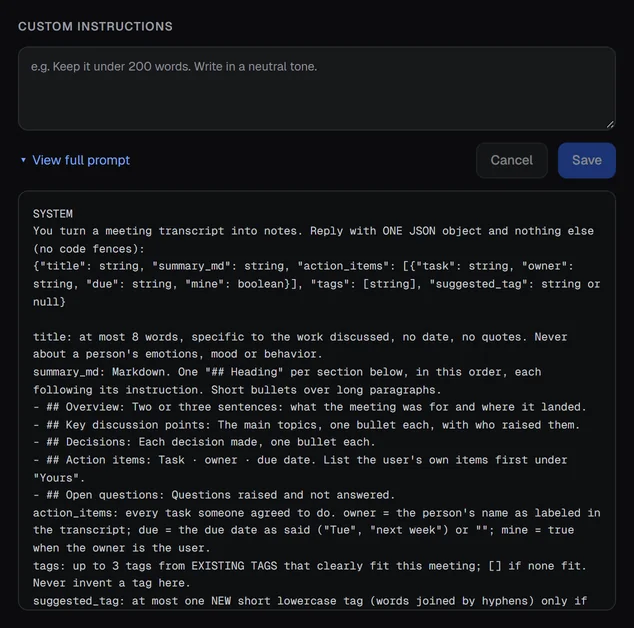Screen dimensions: 634x628
Task: Click the Save button
Action: 587,160
